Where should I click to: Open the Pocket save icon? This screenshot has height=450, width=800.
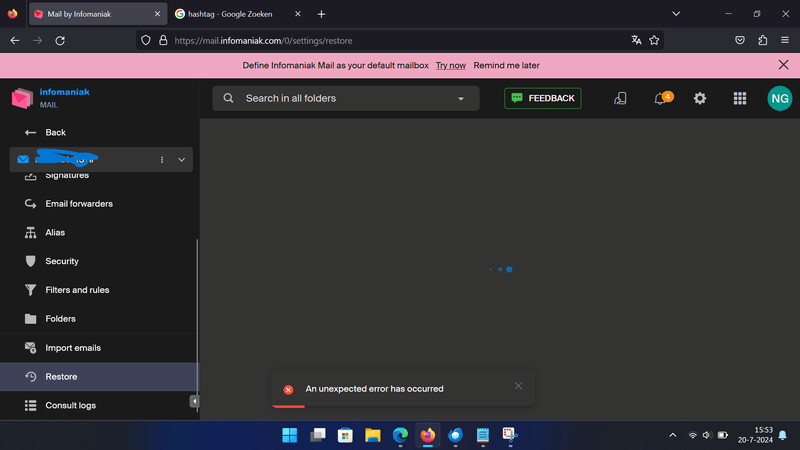tap(740, 40)
